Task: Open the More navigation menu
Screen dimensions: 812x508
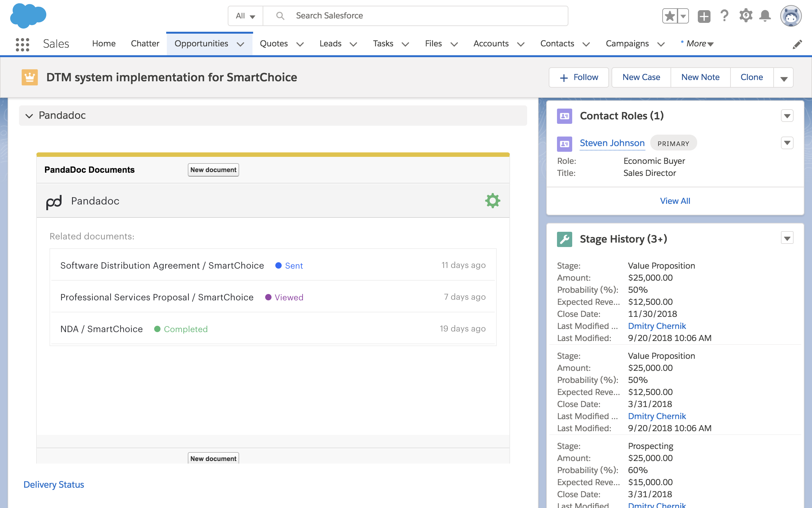Action: tap(697, 44)
